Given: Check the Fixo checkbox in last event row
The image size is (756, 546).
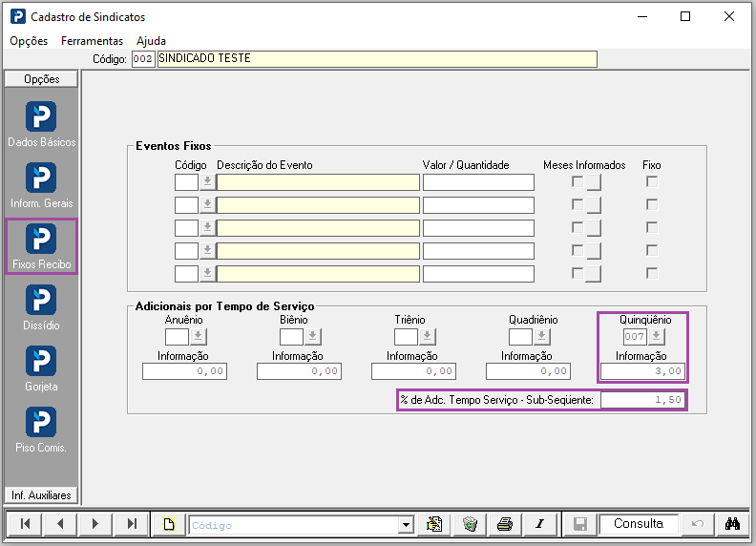Looking at the screenshot, I should point(652,274).
